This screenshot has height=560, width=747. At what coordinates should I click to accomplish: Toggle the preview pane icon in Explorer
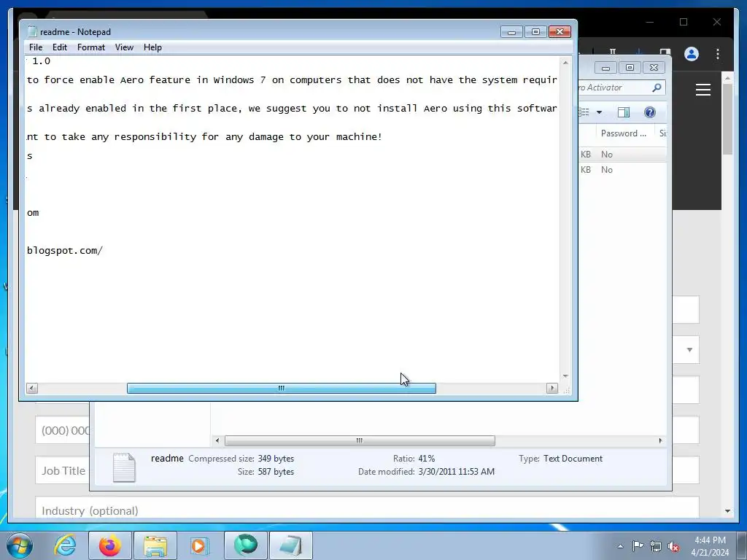click(x=623, y=112)
